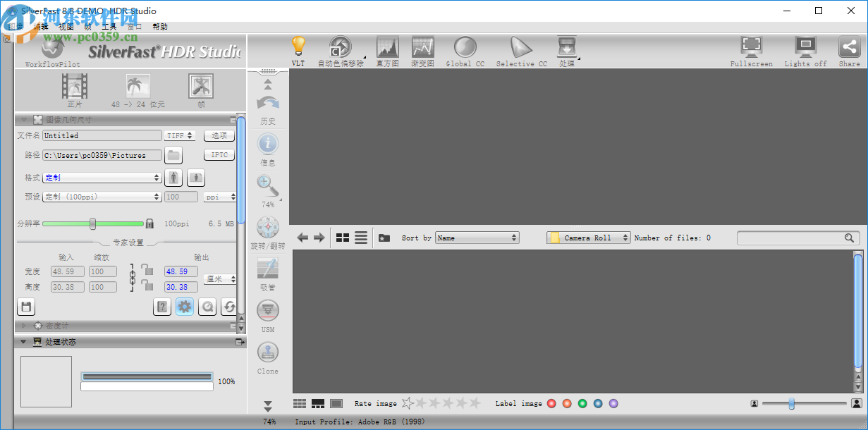Click the browse folder icon next to path

point(173,155)
